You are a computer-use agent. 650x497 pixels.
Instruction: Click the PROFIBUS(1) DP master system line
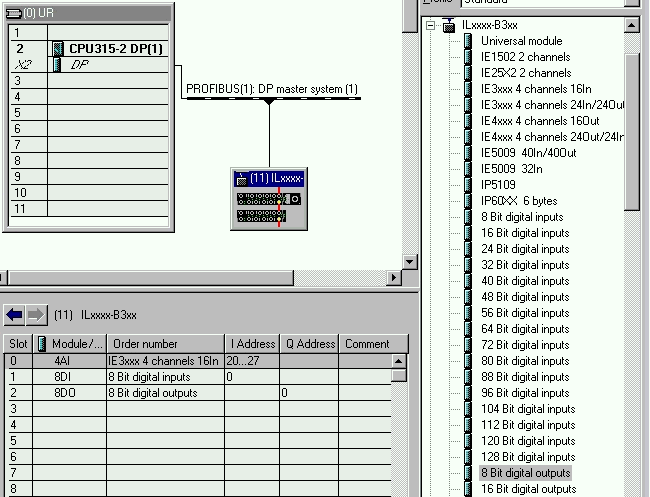[274, 98]
